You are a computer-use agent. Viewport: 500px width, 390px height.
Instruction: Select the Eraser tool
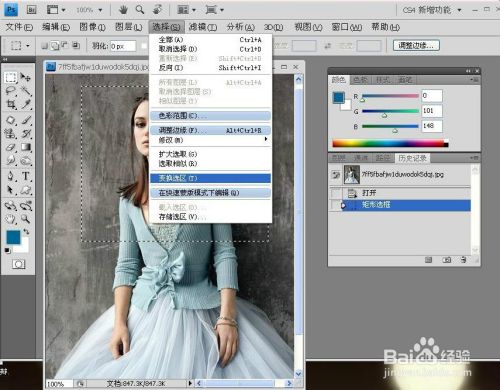[11, 147]
